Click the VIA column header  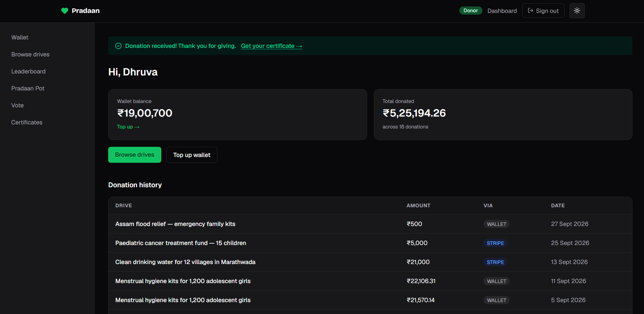point(488,206)
